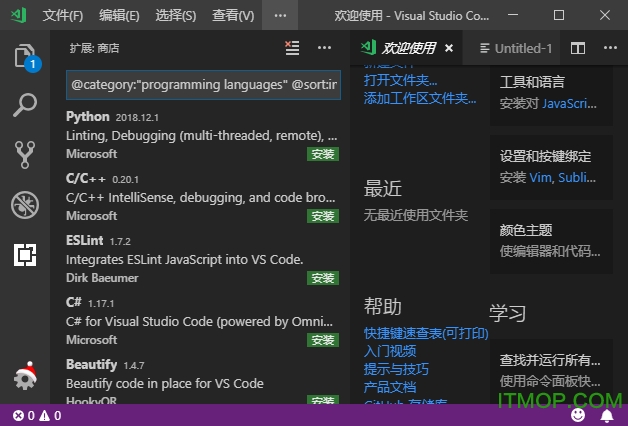Select the C# extension title

pyautogui.click(x=74, y=302)
